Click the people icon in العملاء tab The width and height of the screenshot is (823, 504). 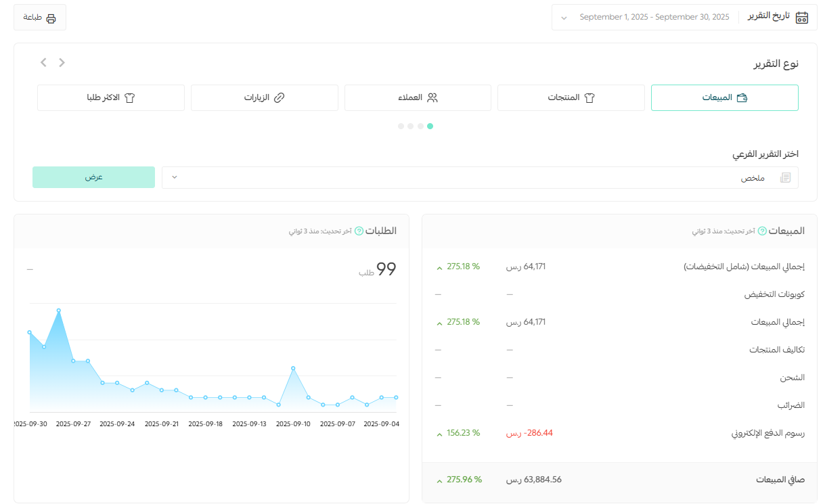click(432, 97)
